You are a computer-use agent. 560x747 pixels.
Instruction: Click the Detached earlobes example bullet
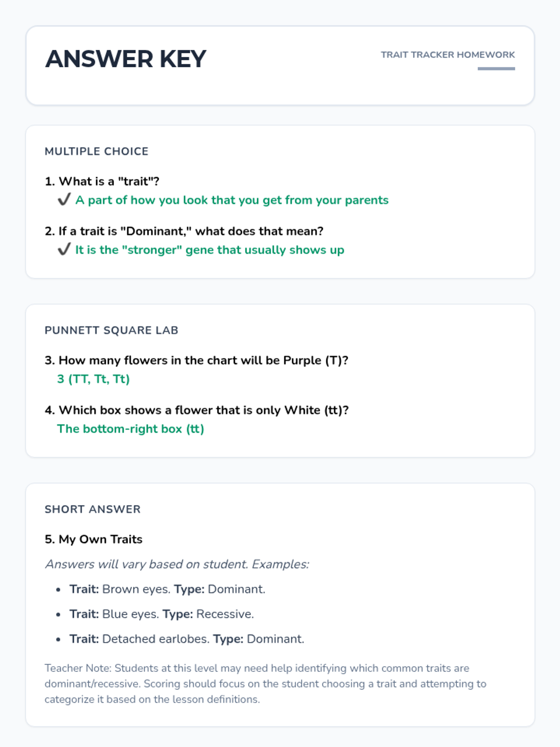pos(187,639)
